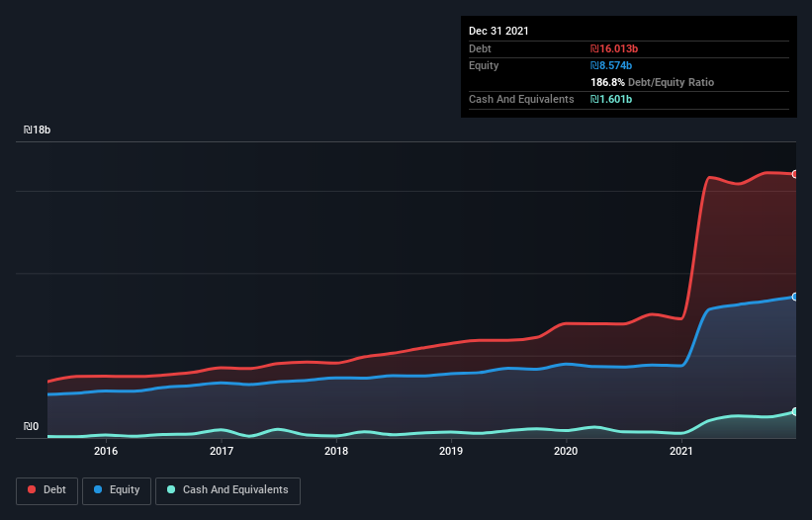This screenshot has width=812, height=520.
Task: Click the Equity row label in tooltip
Action: coord(484,65)
